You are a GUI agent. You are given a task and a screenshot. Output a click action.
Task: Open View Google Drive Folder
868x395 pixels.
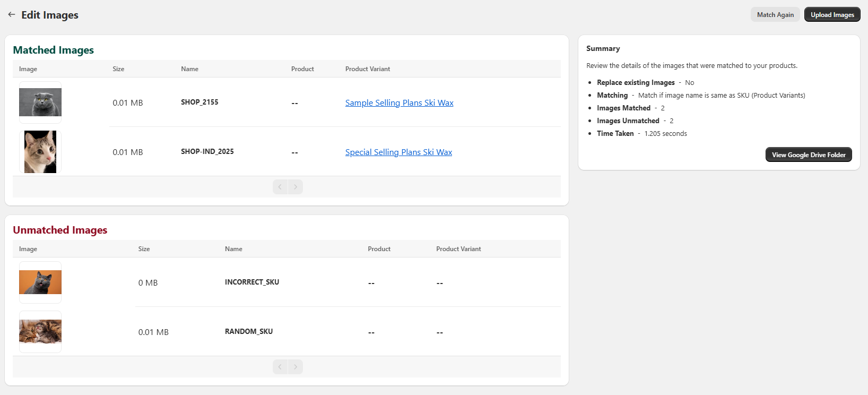808,155
